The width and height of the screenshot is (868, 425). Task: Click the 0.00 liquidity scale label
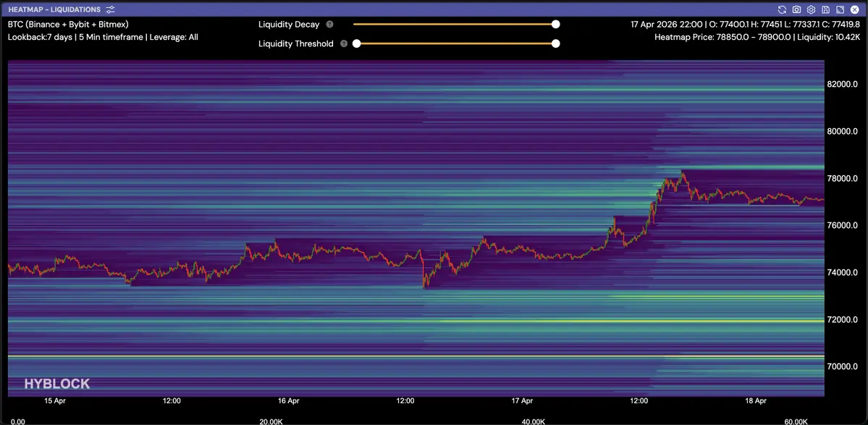[x=17, y=421]
